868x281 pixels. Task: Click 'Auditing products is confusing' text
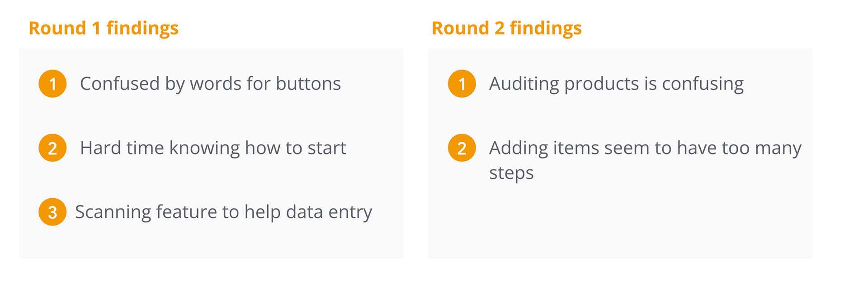click(617, 84)
